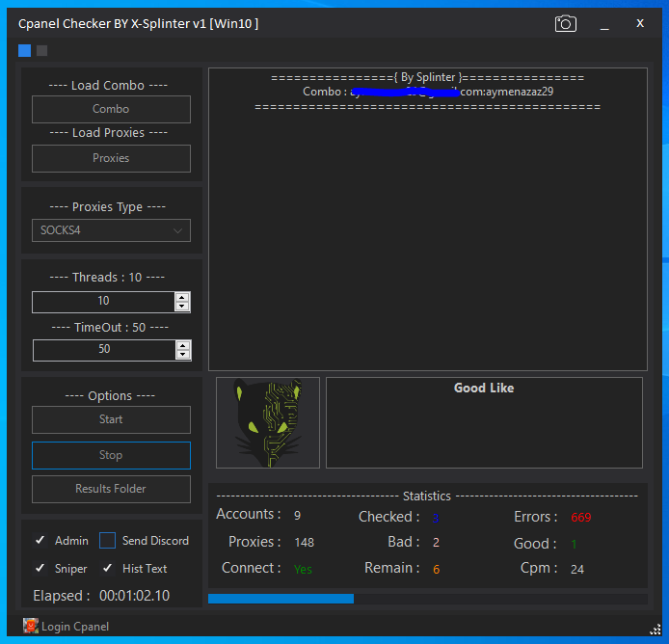Select the blue square page indicator
The image size is (669, 644).
point(25,50)
